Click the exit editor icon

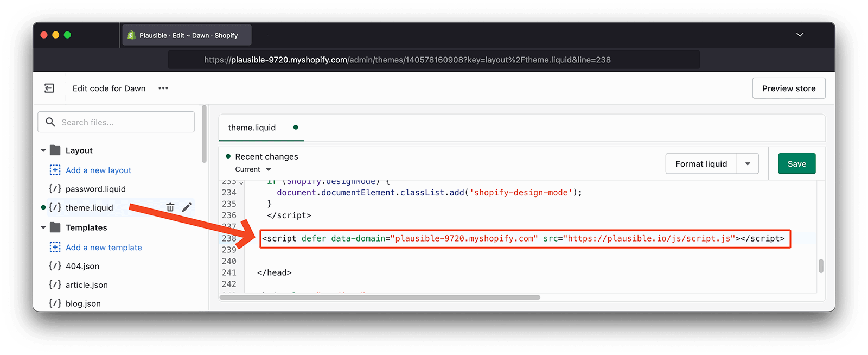tap(49, 88)
